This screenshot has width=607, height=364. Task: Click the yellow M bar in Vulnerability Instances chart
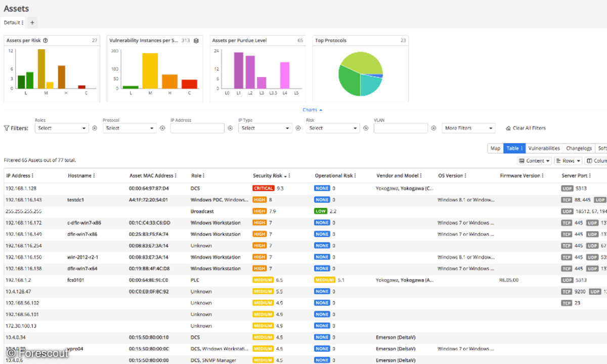[x=150, y=71]
